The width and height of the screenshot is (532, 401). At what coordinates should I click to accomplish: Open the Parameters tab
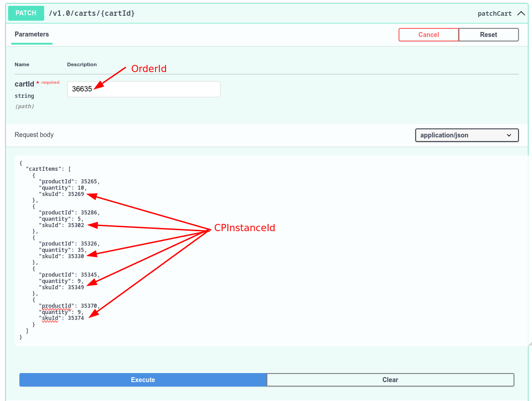point(32,34)
